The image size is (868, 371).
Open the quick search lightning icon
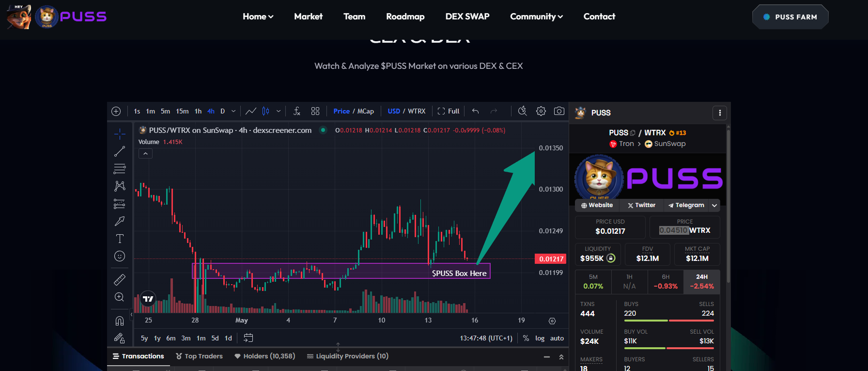(522, 111)
